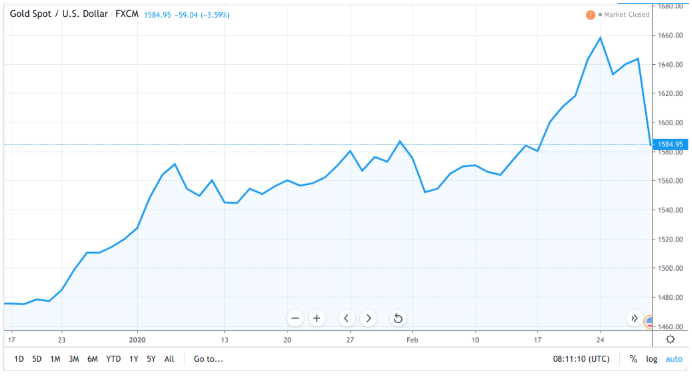The height and width of the screenshot is (376, 692).
Task: Toggle percentage scale mode
Action: pyautogui.click(x=633, y=359)
